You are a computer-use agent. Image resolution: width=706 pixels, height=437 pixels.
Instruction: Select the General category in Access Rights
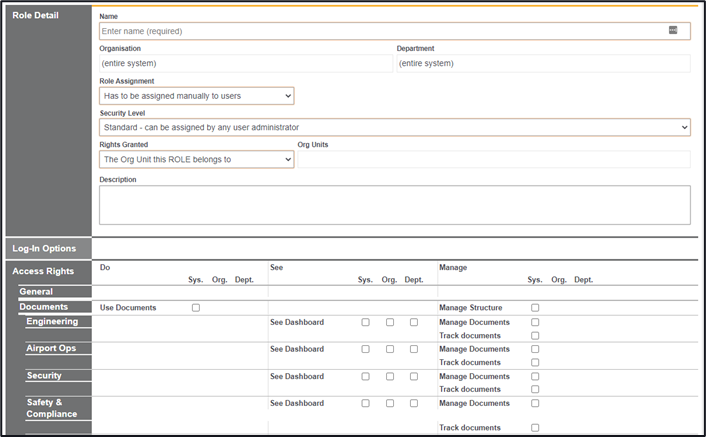coord(36,292)
